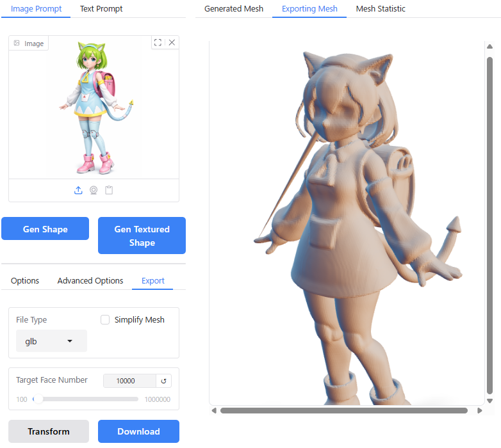Open the Advanced Options tab
This screenshot has height=448, width=501.
tap(90, 280)
